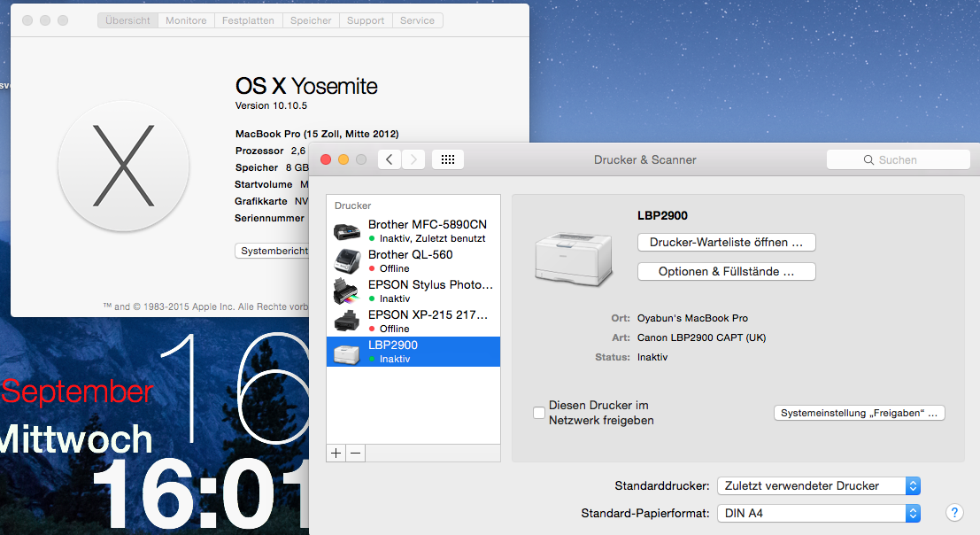Click into the Suchen search field

click(x=899, y=160)
